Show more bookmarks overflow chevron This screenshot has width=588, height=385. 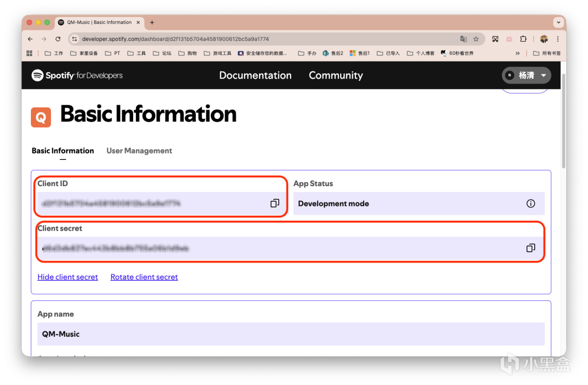pos(518,53)
